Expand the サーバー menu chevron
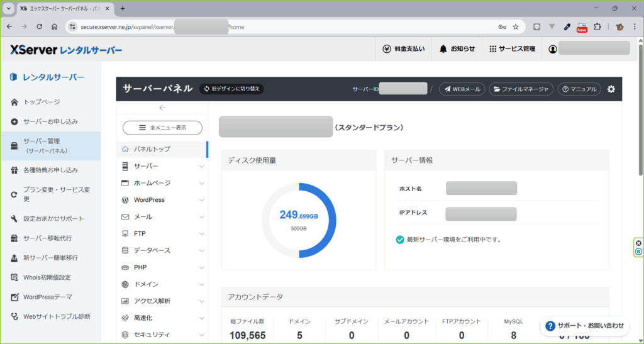644x344 pixels. coord(202,166)
